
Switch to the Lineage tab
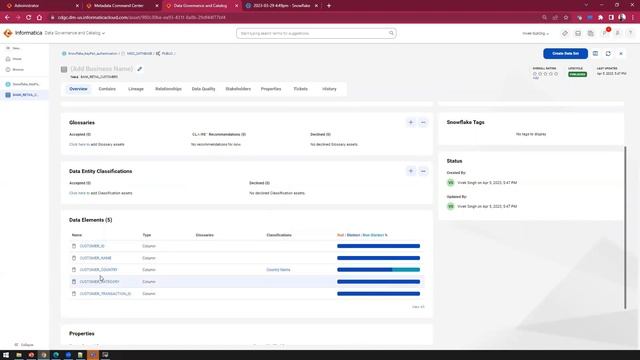click(136, 89)
